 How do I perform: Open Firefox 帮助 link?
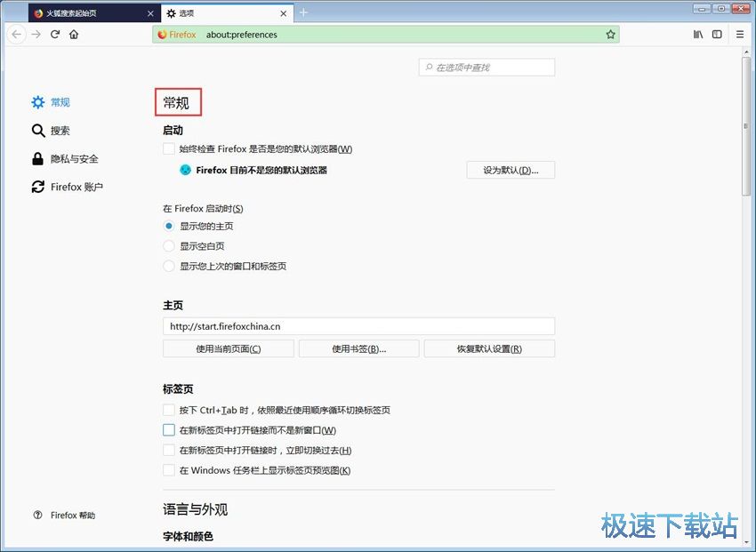[x=73, y=515]
